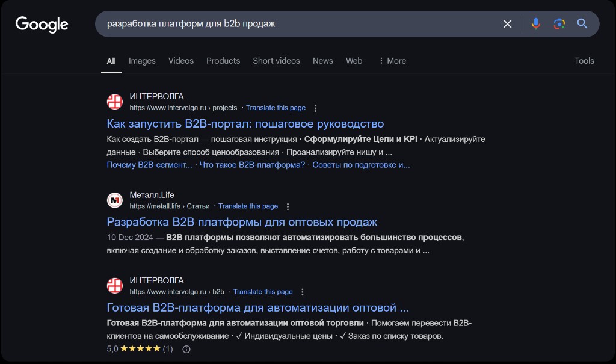Open 'Готовая B2B-платформа для автоматизации' result
This screenshot has height=364, width=616.
click(257, 308)
